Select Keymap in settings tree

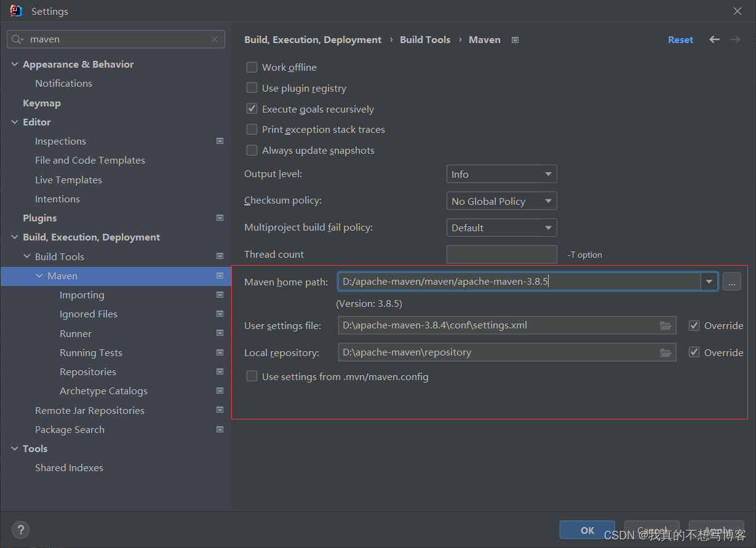42,103
